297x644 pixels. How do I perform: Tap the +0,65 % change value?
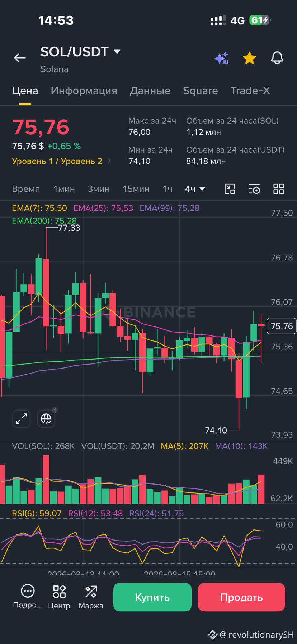coord(64,146)
